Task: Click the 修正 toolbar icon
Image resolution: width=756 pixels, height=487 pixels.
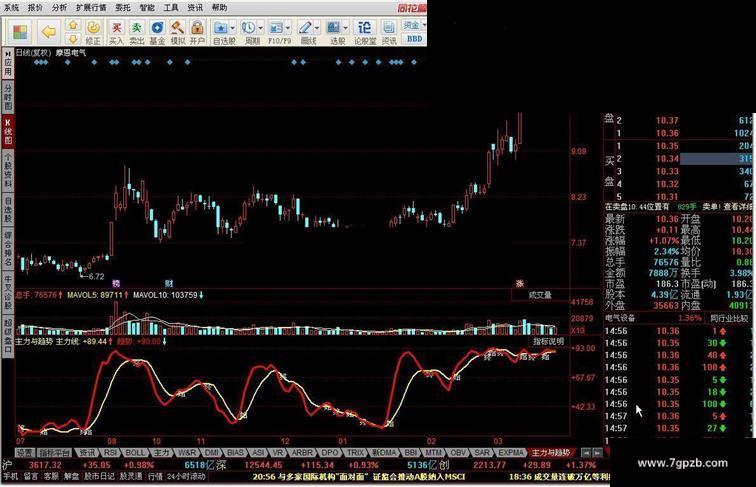Action: click(x=93, y=32)
